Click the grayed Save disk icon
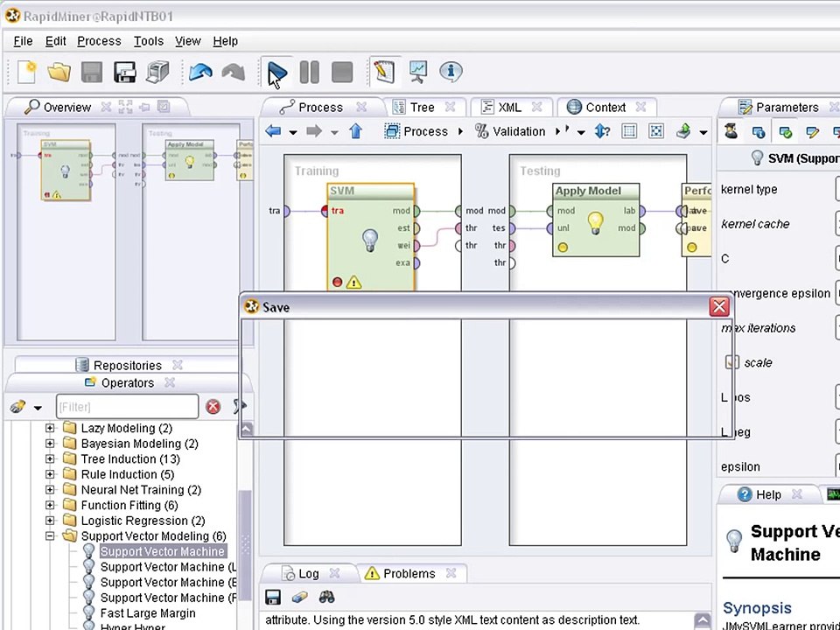The image size is (840, 630). coord(92,72)
